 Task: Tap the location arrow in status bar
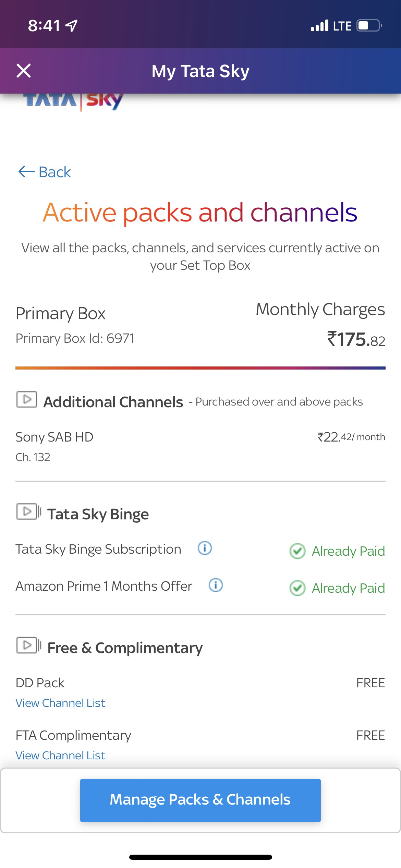click(71, 26)
